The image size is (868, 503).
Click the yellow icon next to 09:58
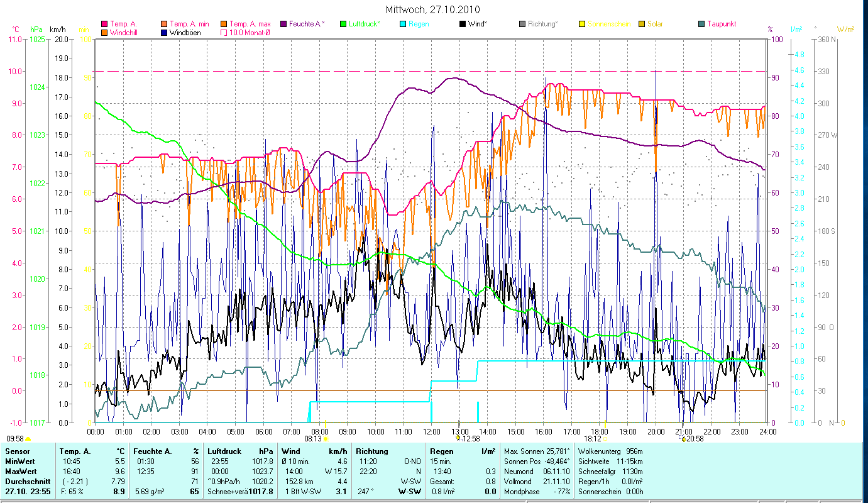click(28, 438)
